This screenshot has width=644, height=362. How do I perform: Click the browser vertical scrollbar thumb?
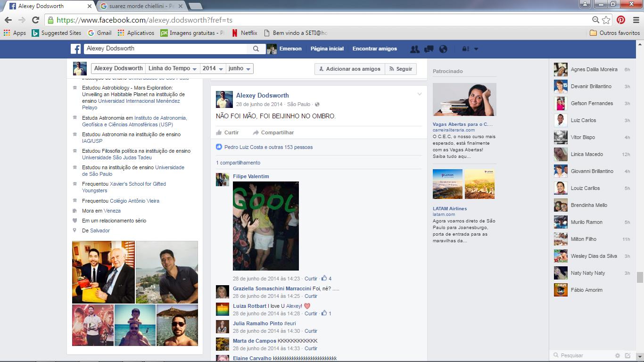[x=640, y=277]
